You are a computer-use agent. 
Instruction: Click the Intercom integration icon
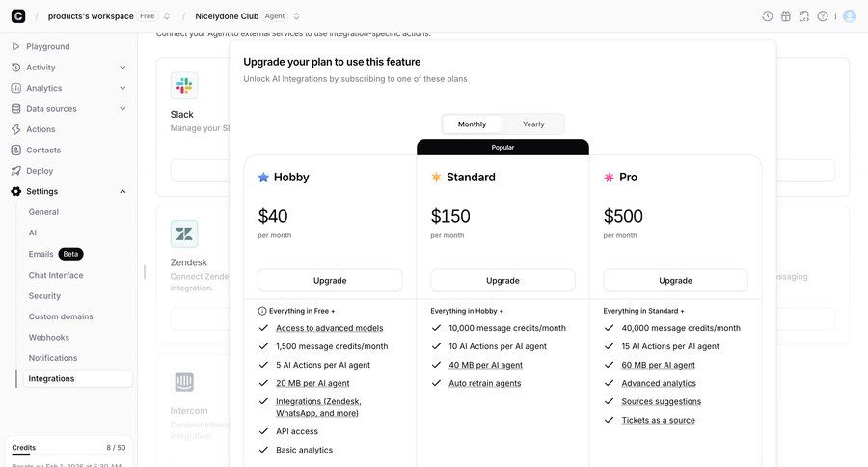[x=184, y=383]
